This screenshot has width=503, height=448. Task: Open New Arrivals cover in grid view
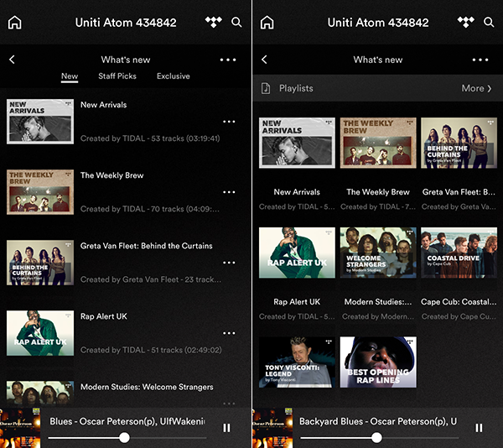click(297, 143)
